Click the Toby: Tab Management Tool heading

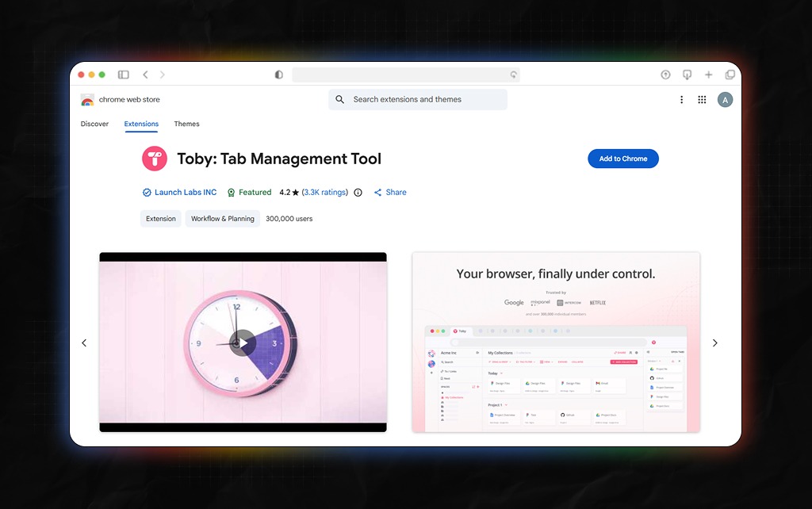(279, 159)
